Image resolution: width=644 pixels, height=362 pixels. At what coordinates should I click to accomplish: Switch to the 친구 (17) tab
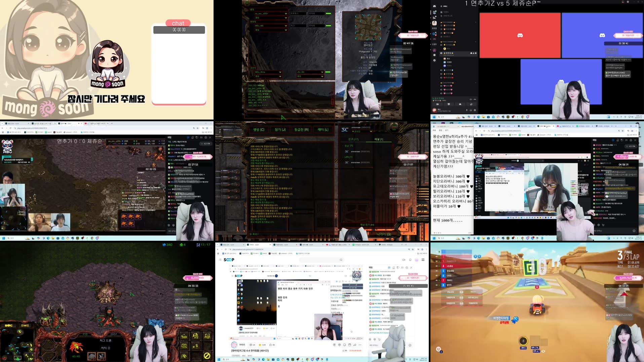click(x=353, y=139)
